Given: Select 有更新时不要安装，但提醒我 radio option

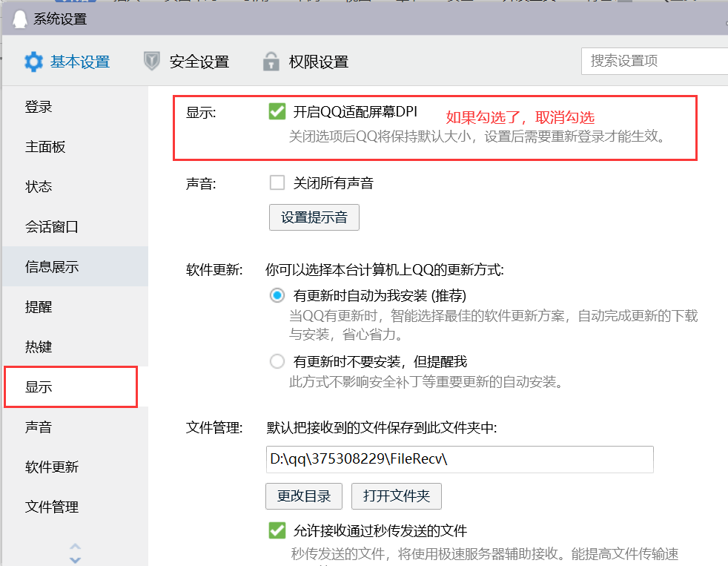Looking at the screenshot, I should [277, 361].
